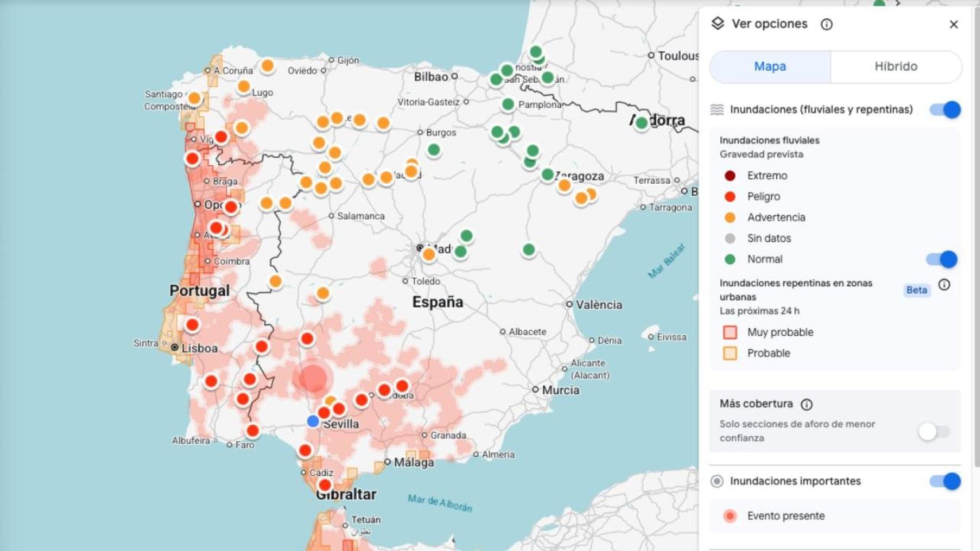Open the info icon next to Ver opciones
980x551 pixels.
tap(827, 24)
